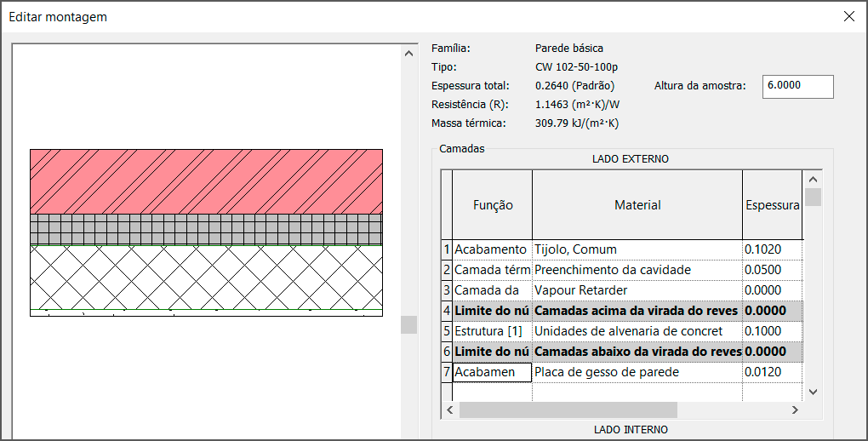This screenshot has width=868, height=441.
Task: Open the Estrutura [1] function cell
Action: (x=491, y=331)
